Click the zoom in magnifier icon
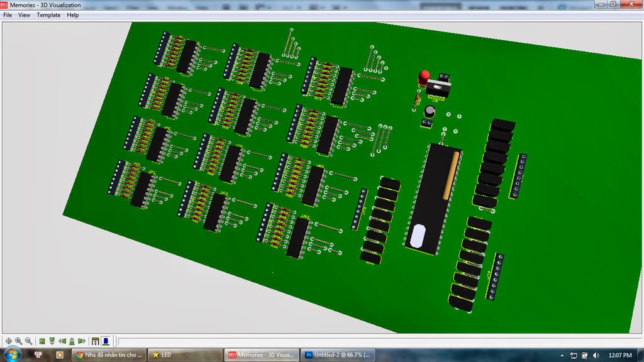Viewport: 644px width, 362px height. click(18, 341)
